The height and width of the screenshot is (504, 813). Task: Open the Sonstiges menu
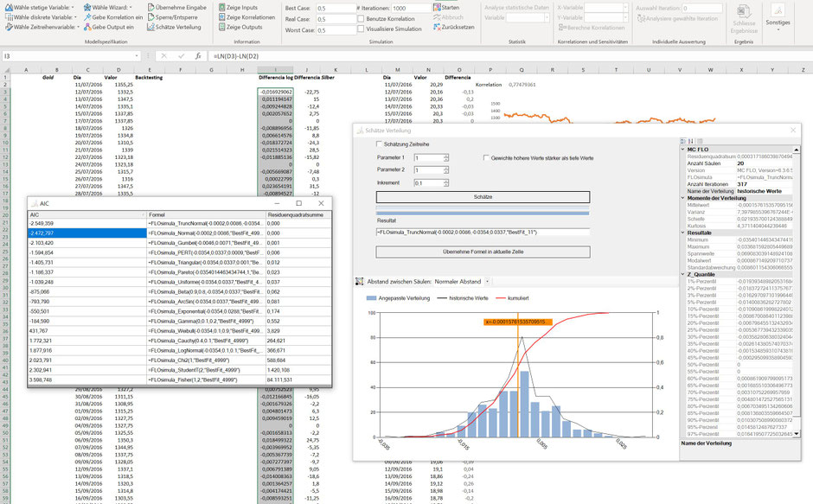pyautogui.click(x=778, y=16)
